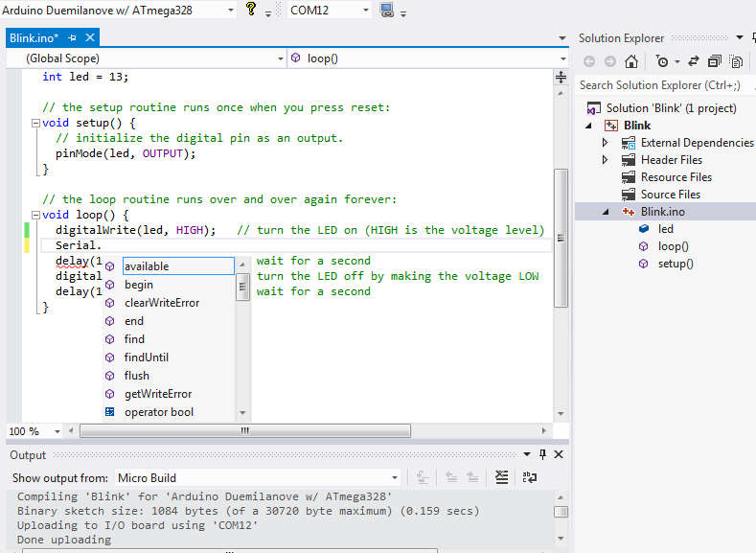Click the operator icon beside 'operator bool'
756x553 pixels.
110,412
